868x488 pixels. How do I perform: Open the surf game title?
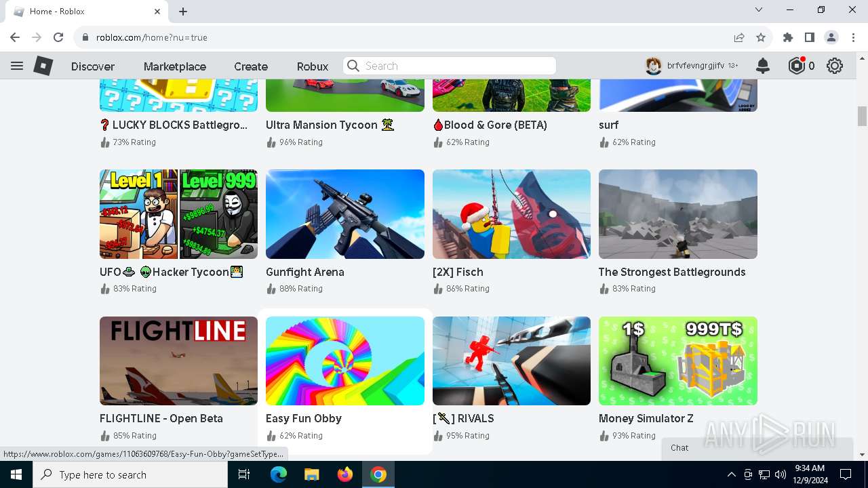point(608,125)
